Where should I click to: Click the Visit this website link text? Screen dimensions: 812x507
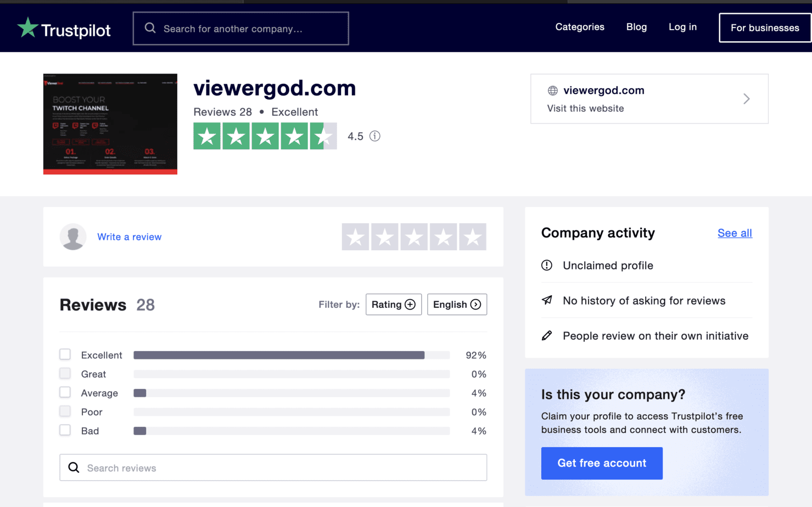(585, 109)
